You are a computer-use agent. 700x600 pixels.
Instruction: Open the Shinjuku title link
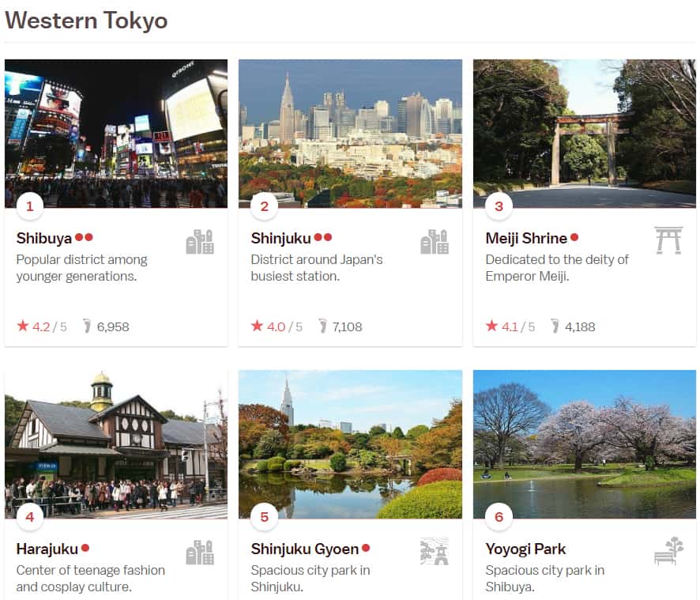pyautogui.click(x=281, y=238)
